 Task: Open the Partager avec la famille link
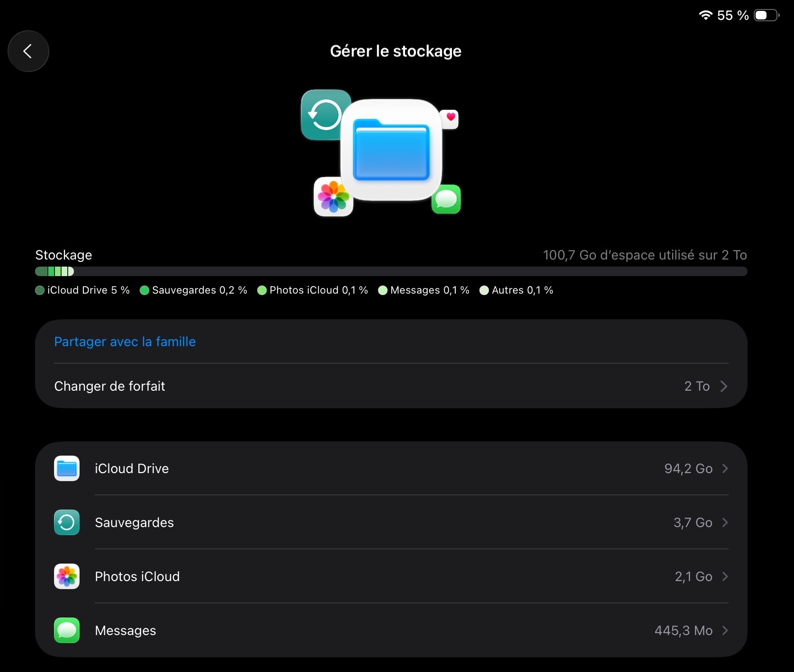(x=125, y=341)
